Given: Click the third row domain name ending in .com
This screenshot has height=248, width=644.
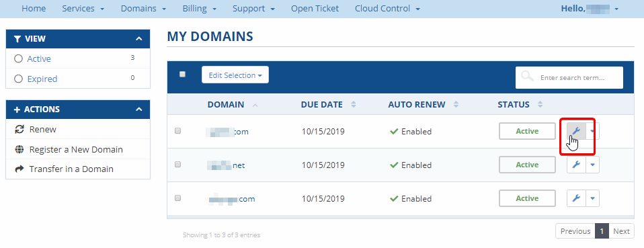Looking at the screenshot, I should pos(231,199).
